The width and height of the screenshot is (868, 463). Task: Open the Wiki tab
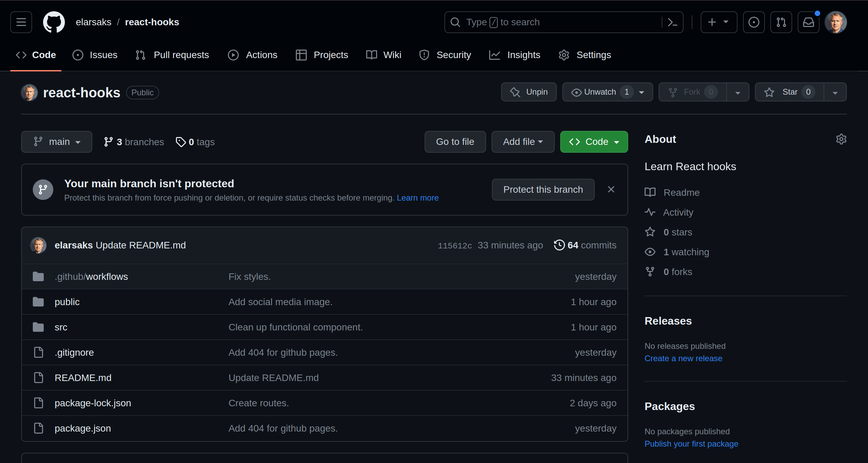pyautogui.click(x=384, y=55)
